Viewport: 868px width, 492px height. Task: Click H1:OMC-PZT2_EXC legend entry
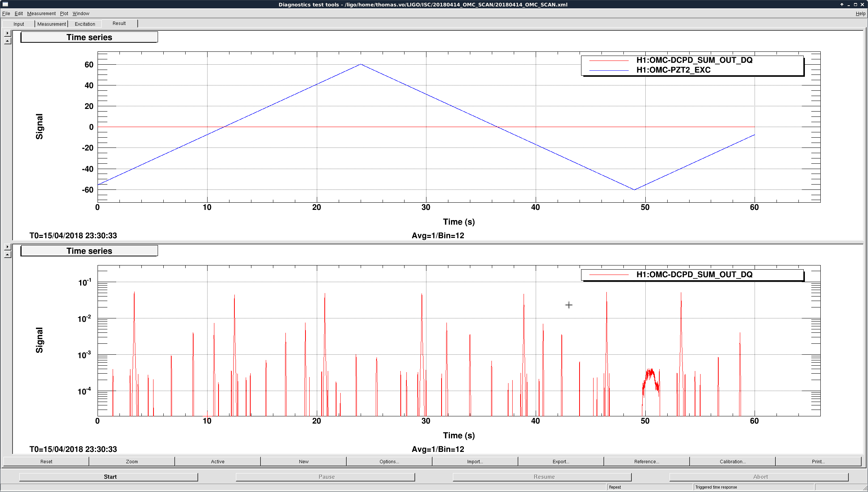tap(674, 70)
